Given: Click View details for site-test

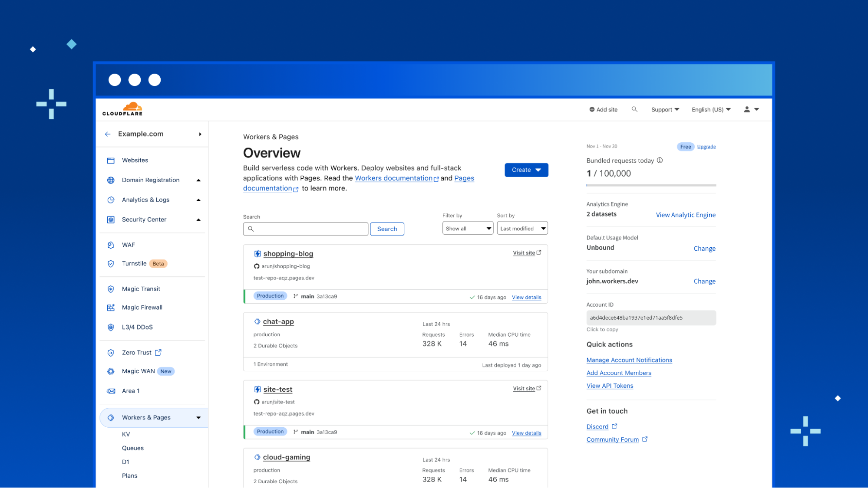Looking at the screenshot, I should pyautogui.click(x=526, y=433).
